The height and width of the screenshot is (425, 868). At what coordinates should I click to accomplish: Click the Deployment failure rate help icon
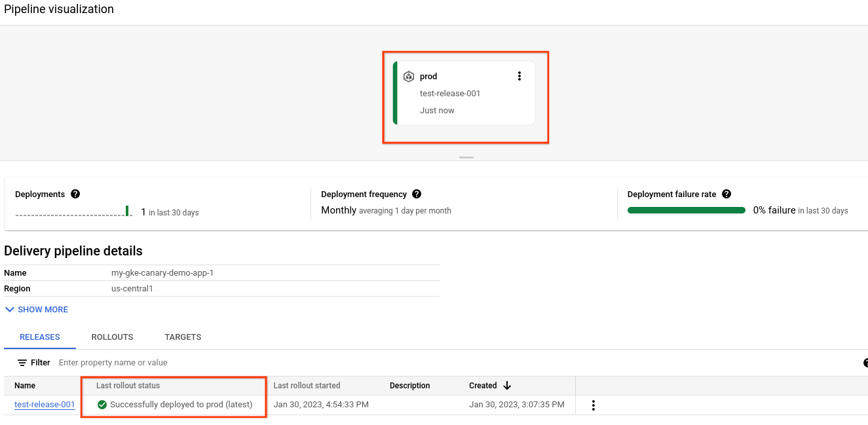click(726, 194)
